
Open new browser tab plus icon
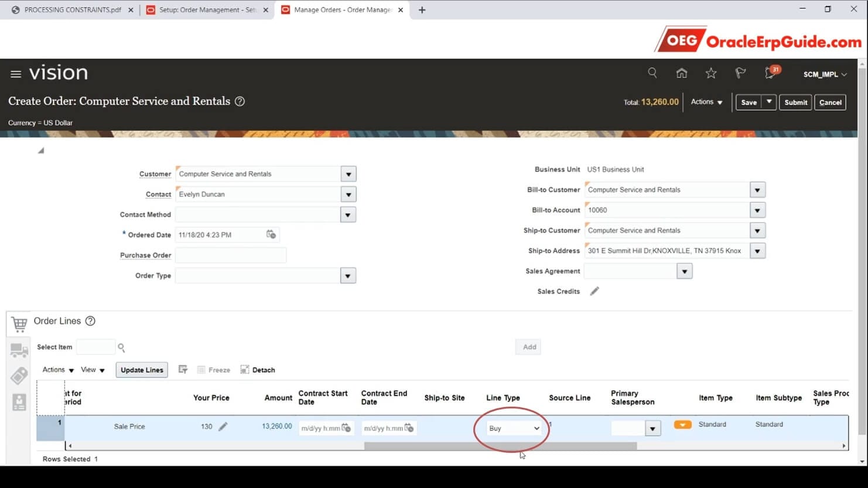(422, 10)
